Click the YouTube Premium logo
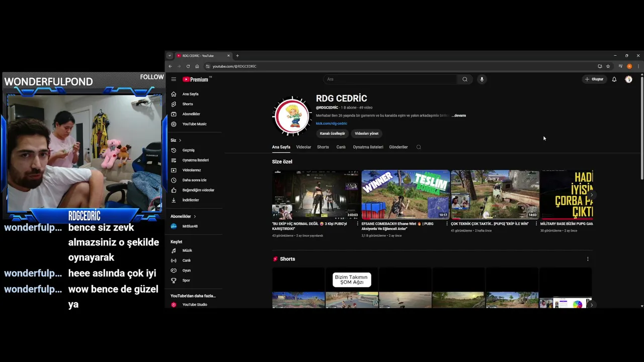The height and width of the screenshot is (362, 644). tap(196, 79)
